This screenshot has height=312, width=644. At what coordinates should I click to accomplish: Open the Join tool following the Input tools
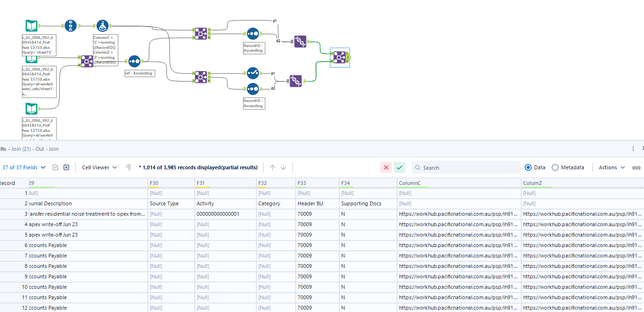(x=87, y=61)
